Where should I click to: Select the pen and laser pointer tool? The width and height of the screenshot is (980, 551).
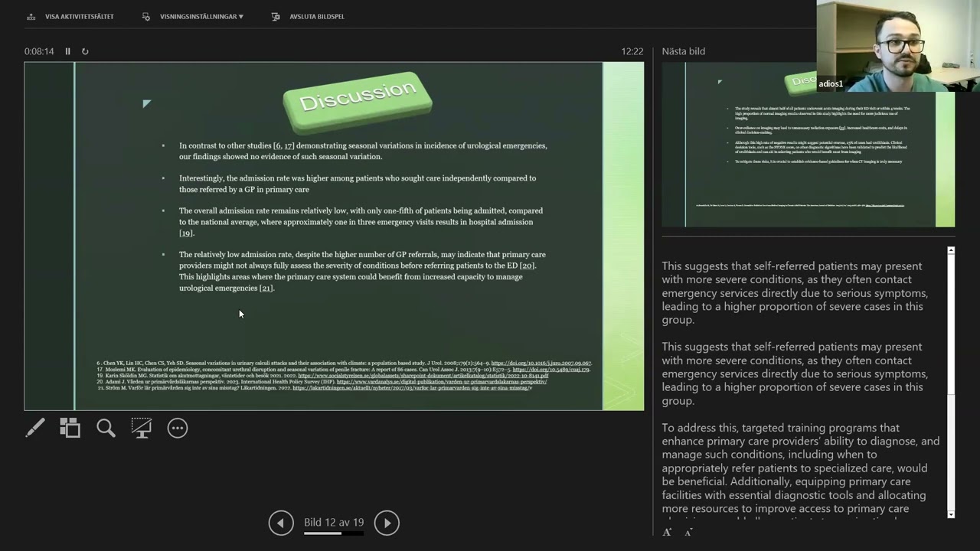35,428
